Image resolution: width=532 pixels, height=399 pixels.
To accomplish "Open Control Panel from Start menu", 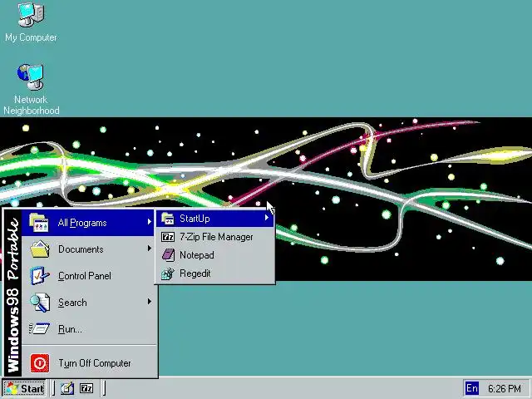I will [x=88, y=276].
